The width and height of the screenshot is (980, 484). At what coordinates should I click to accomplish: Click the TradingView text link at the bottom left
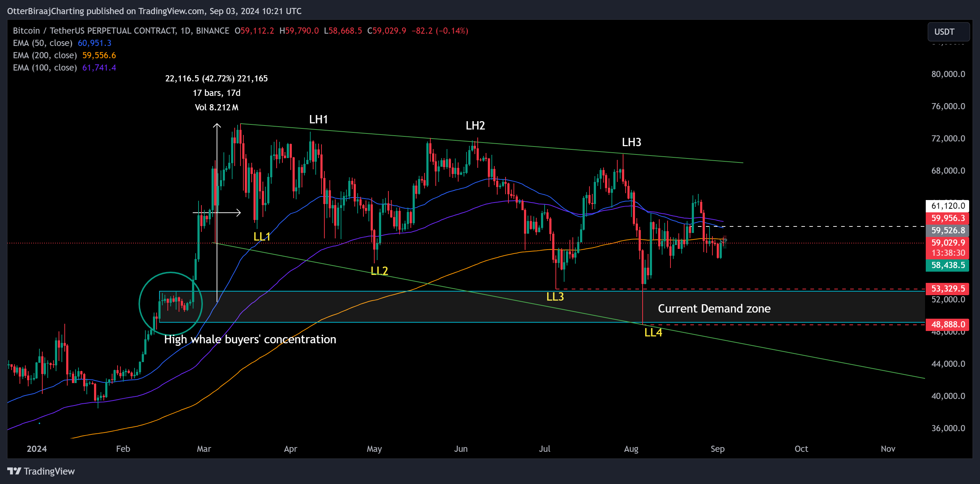[49, 471]
